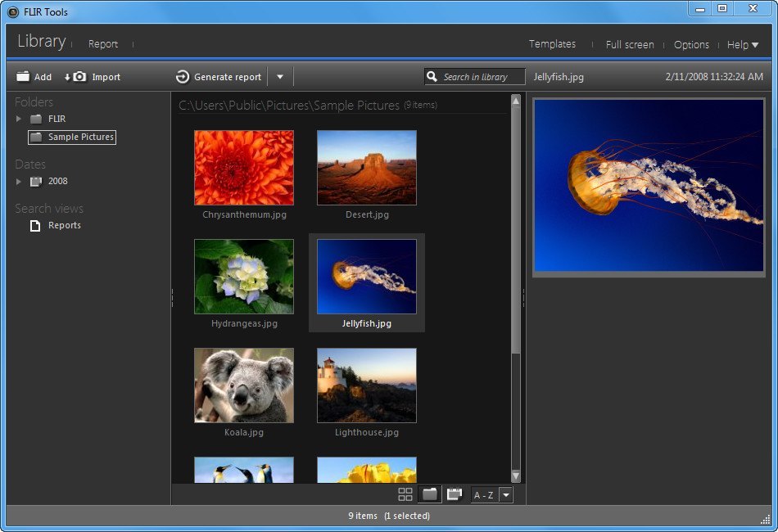
Task: Click the search magnifier icon
Action: click(x=432, y=76)
